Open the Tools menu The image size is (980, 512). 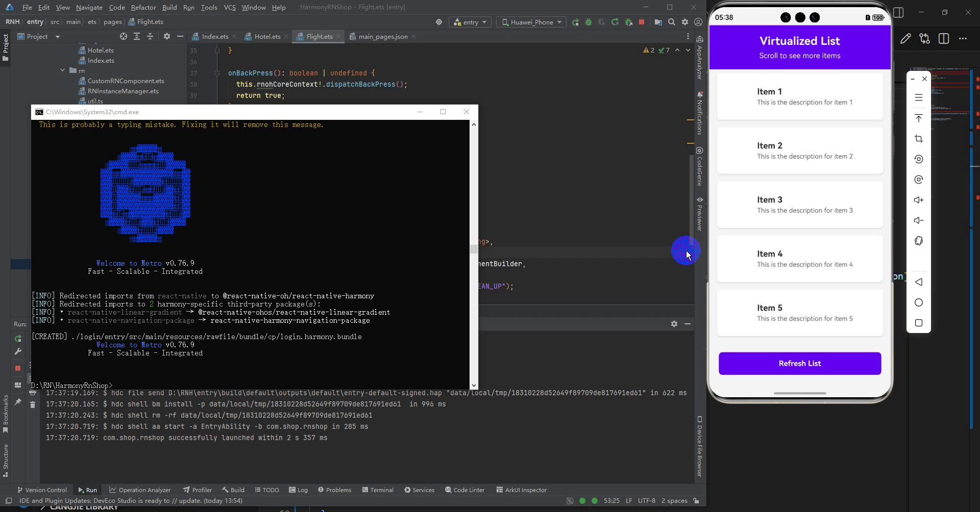[x=209, y=7]
